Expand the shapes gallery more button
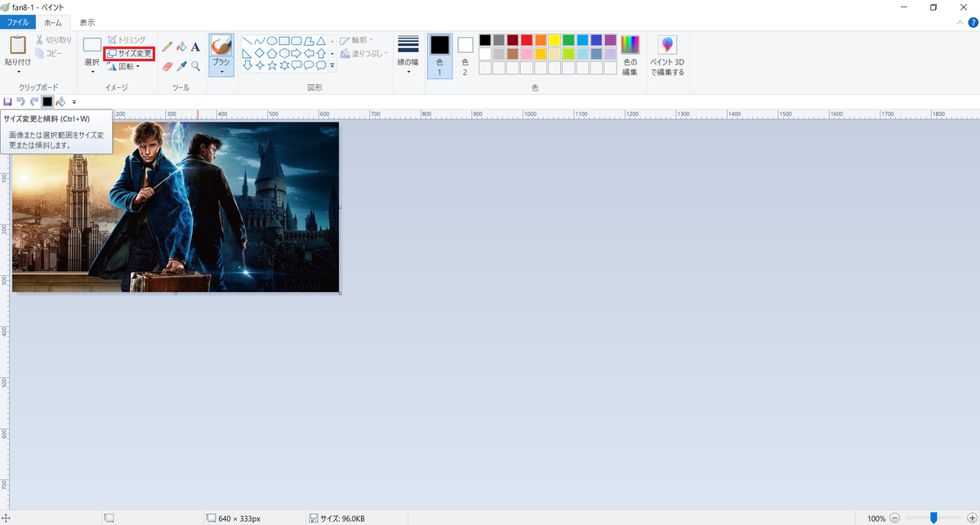The image size is (980, 525). (332, 67)
